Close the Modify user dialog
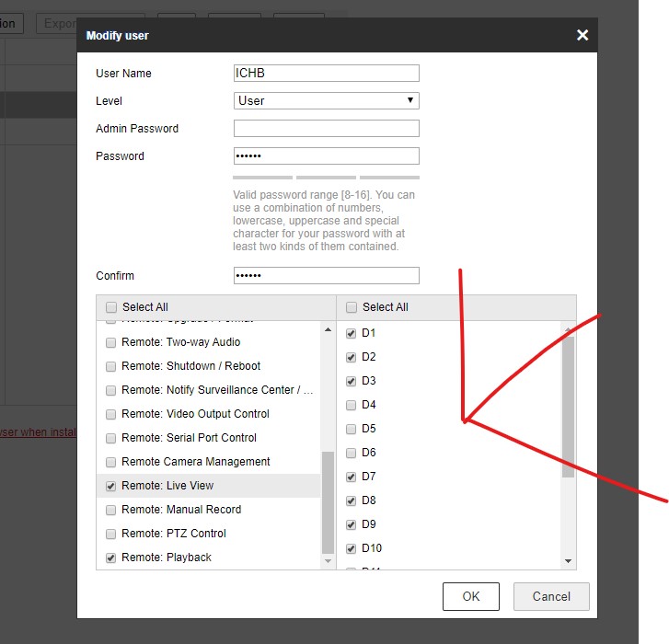669x644 pixels. pos(582,35)
